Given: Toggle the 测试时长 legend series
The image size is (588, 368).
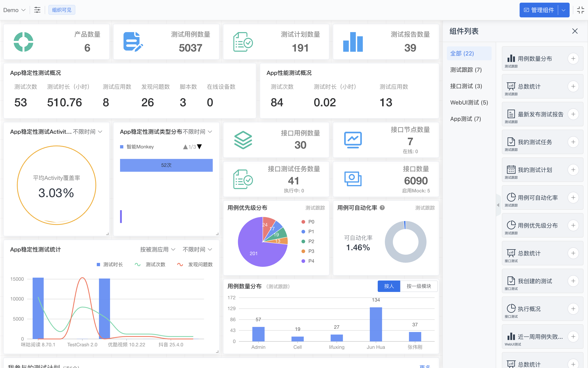Looking at the screenshot, I should click(x=110, y=265).
